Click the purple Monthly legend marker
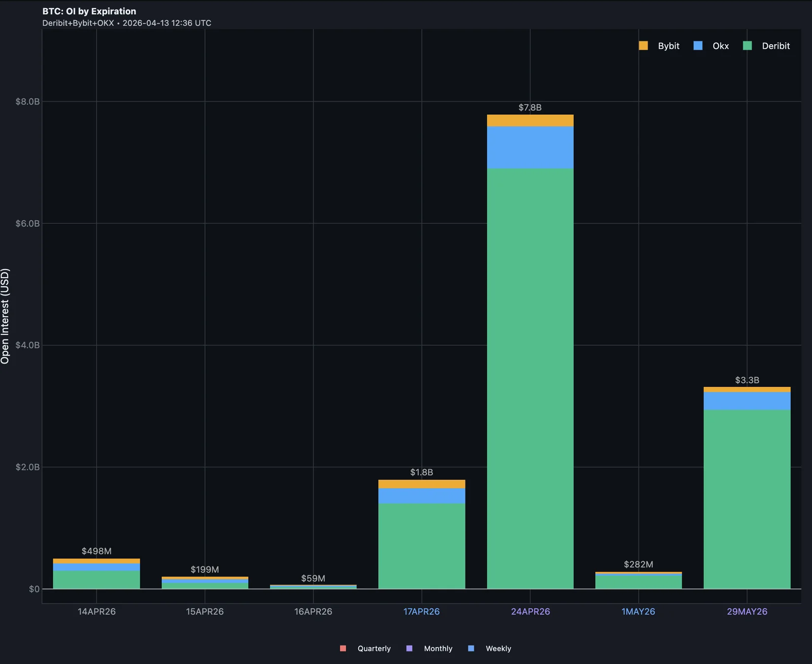Image resolution: width=812 pixels, height=664 pixels. (409, 648)
